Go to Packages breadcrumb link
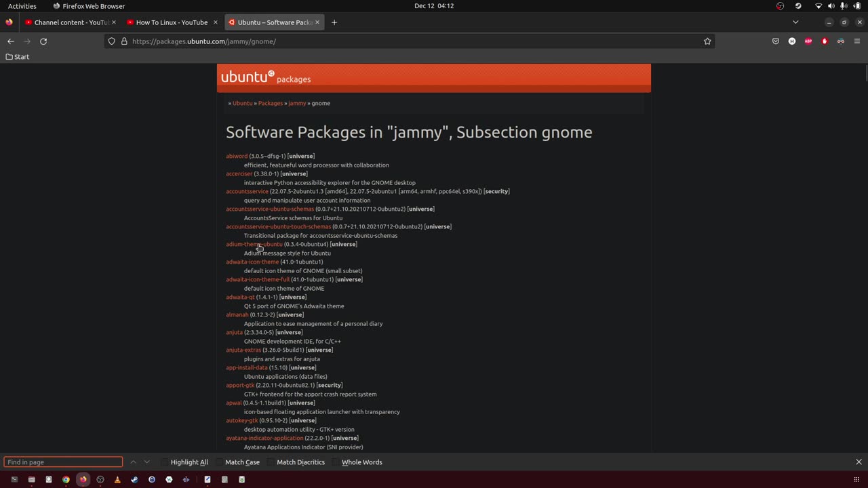 (x=270, y=103)
